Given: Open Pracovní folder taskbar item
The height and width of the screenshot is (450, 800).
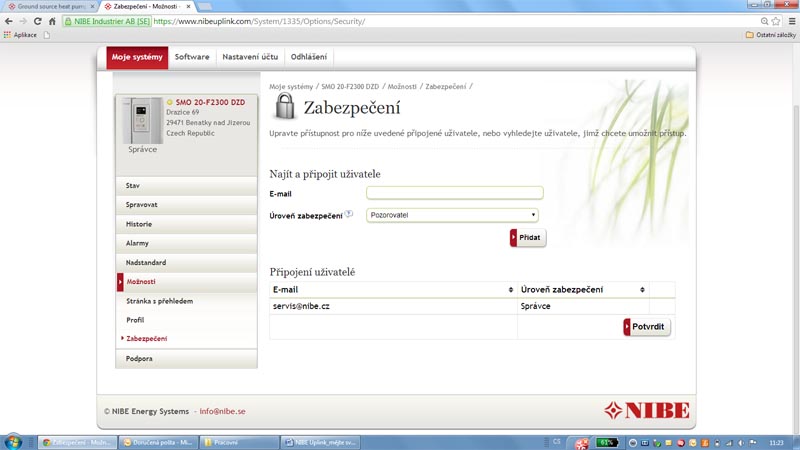Looking at the screenshot, I should click(x=239, y=442).
